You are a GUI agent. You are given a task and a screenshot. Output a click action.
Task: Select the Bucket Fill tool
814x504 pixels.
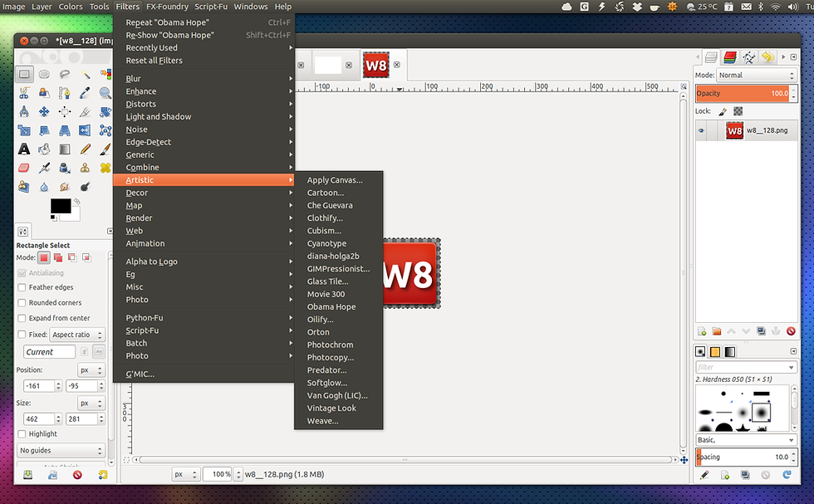44,149
